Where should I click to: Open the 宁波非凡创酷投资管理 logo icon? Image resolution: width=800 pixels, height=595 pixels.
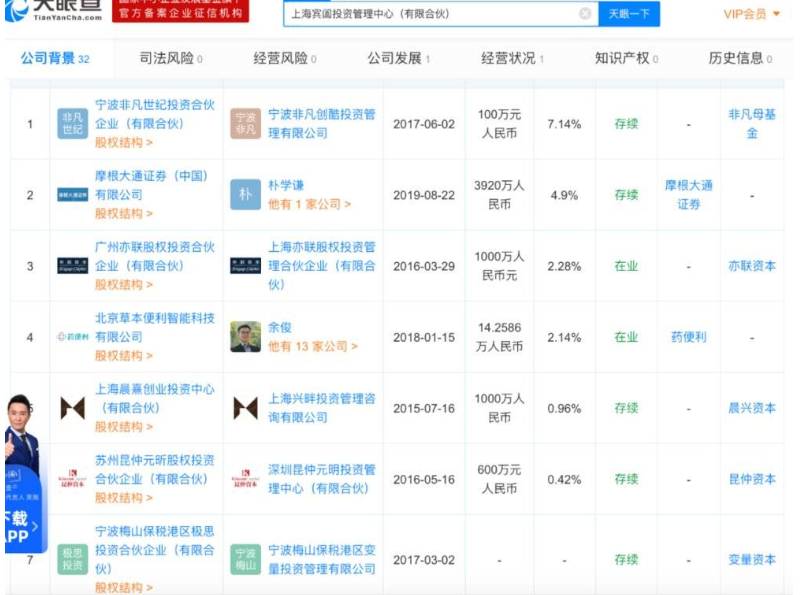245,123
